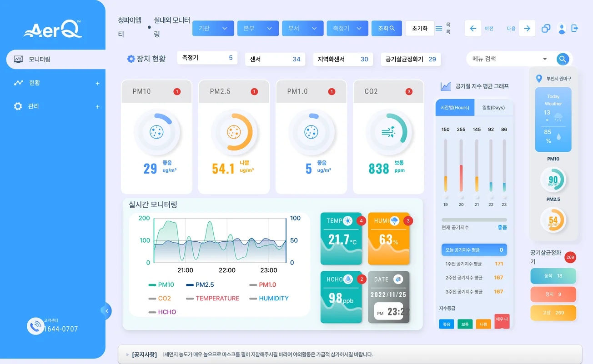Click the overlapping windows icon
The width and height of the screenshot is (593, 364).
546,29
